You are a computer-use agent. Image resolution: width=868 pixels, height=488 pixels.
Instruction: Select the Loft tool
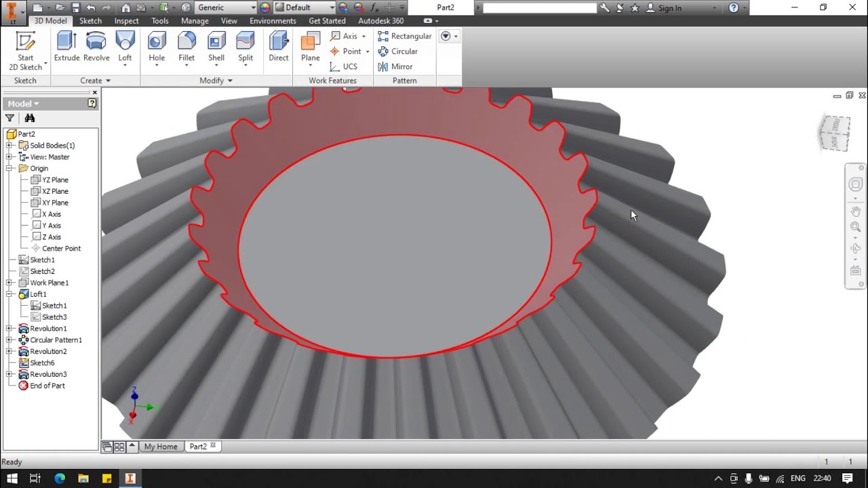[125, 47]
